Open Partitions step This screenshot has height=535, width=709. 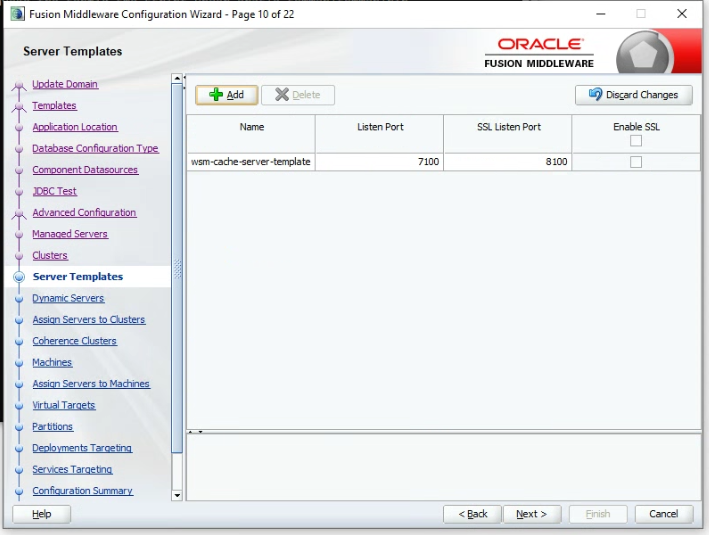(x=52, y=426)
